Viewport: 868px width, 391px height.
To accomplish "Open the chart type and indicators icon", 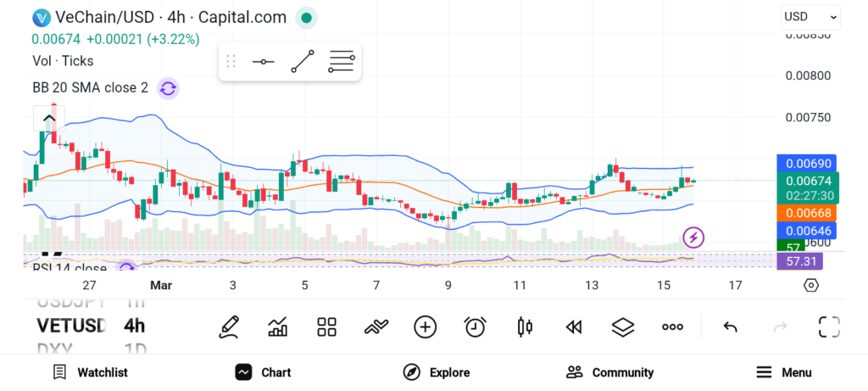I will coord(277,327).
